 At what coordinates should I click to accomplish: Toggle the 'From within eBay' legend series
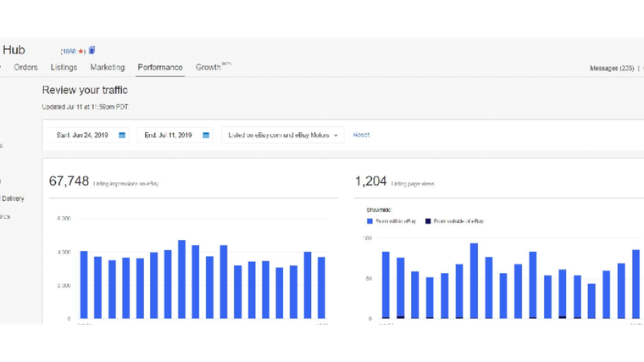[x=391, y=221]
